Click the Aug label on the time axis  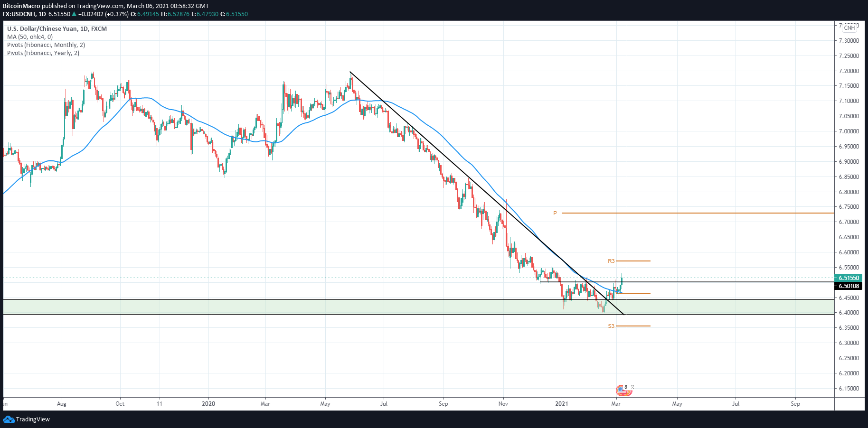pos(62,404)
